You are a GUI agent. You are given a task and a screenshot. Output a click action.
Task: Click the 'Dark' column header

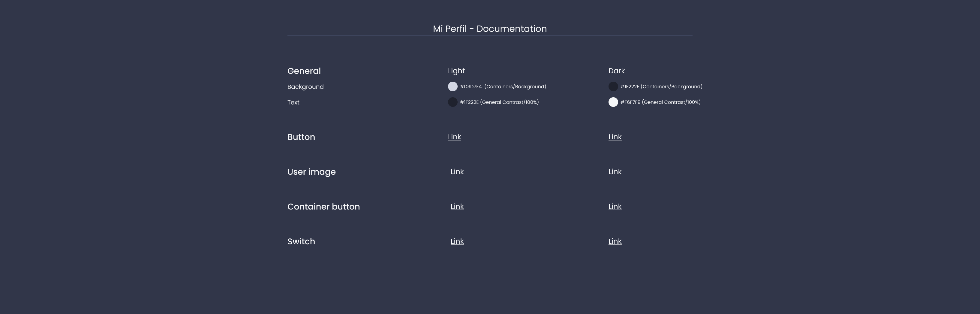click(x=616, y=71)
